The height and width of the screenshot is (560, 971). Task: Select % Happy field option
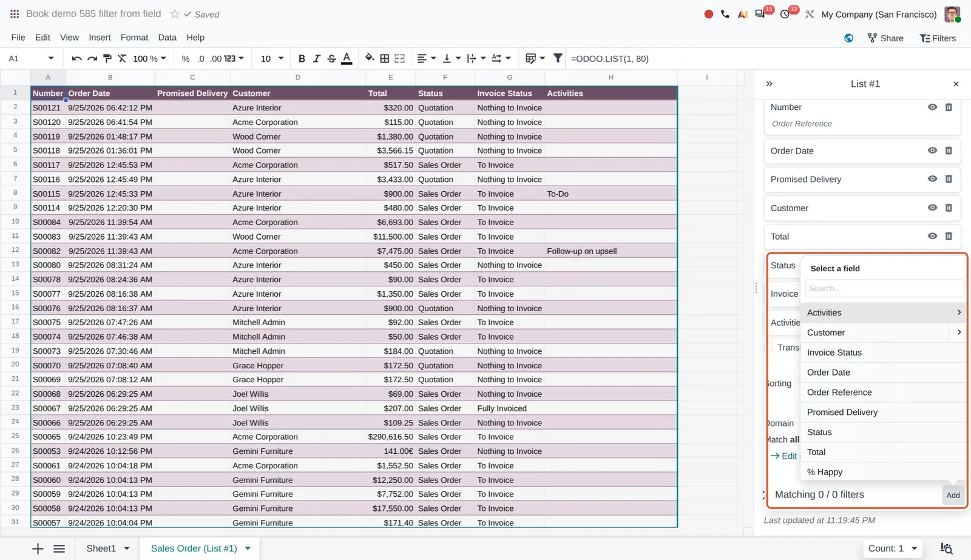tap(883, 472)
